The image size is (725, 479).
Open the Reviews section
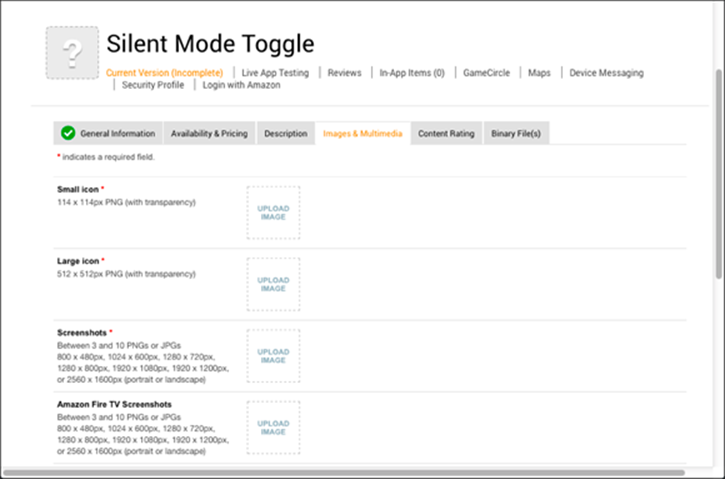coord(344,73)
